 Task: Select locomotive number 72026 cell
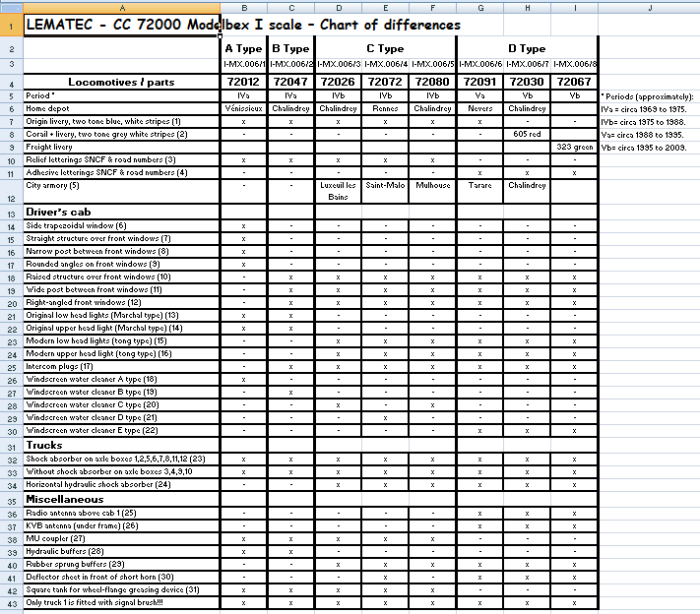[338, 82]
